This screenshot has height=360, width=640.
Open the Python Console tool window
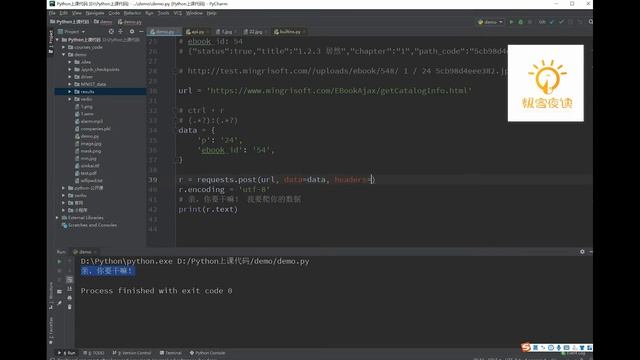pos(207,353)
